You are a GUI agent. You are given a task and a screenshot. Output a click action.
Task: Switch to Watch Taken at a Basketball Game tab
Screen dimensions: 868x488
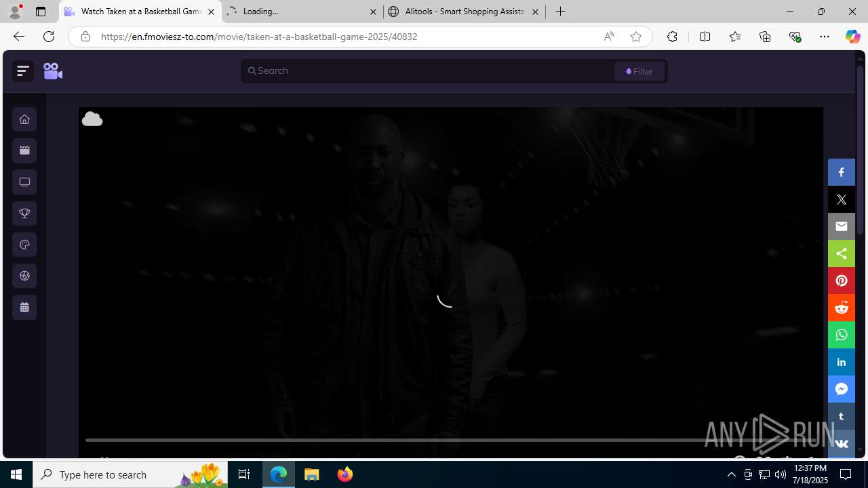(x=140, y=12)
